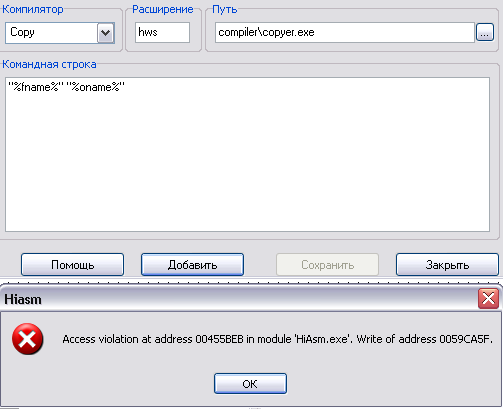Click the Расширение field containing hws
The width and height of the screenshot is (503, 409).
pos(162,32)
